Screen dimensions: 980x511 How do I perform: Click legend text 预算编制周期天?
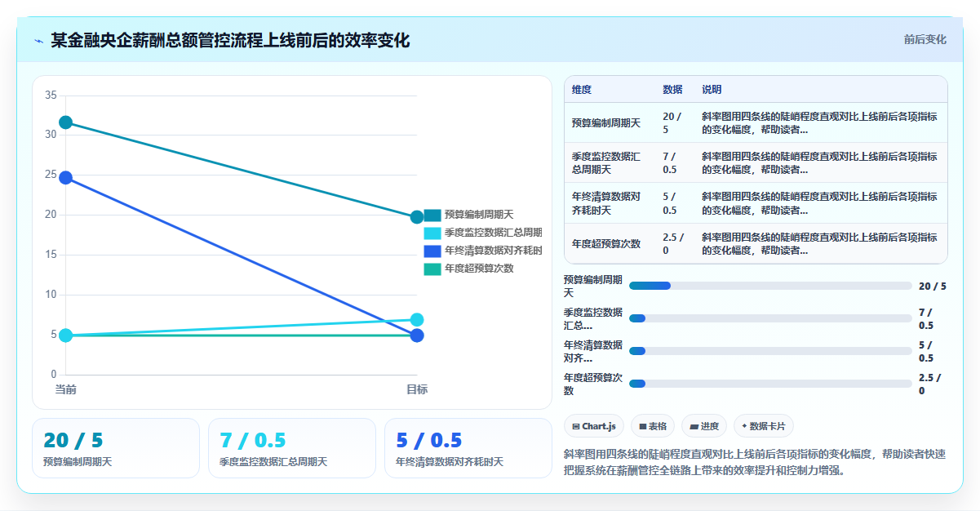(479, 216)
